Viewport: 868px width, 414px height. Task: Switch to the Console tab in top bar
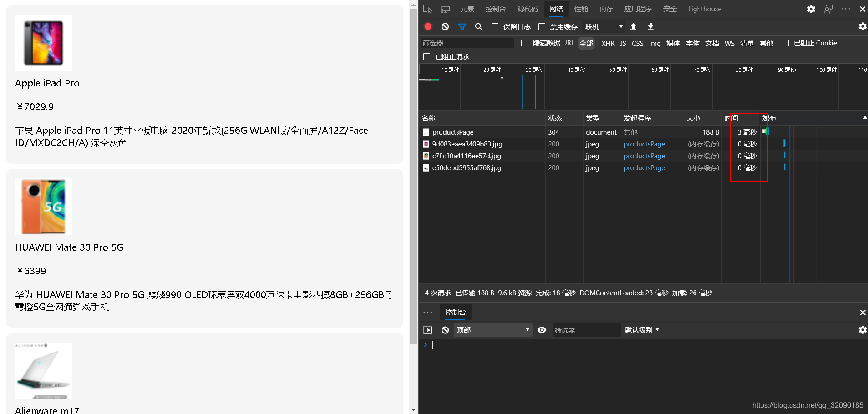(496, 9)
